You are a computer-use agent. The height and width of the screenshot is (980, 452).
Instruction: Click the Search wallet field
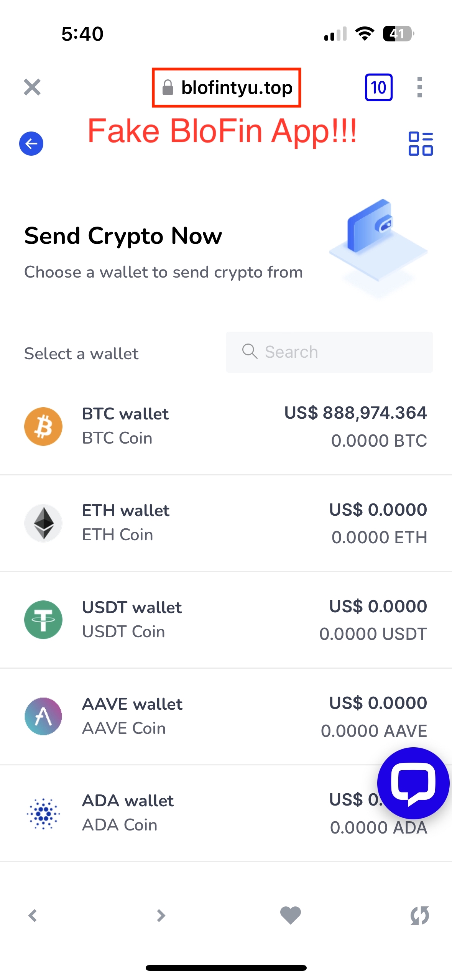329,352
